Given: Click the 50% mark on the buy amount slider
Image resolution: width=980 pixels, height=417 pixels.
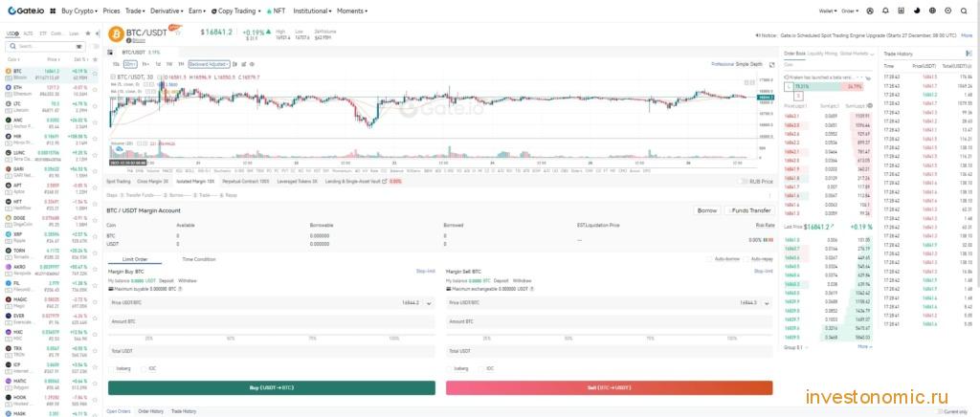Looking at the screenshot, I should (x=231, y=339).
